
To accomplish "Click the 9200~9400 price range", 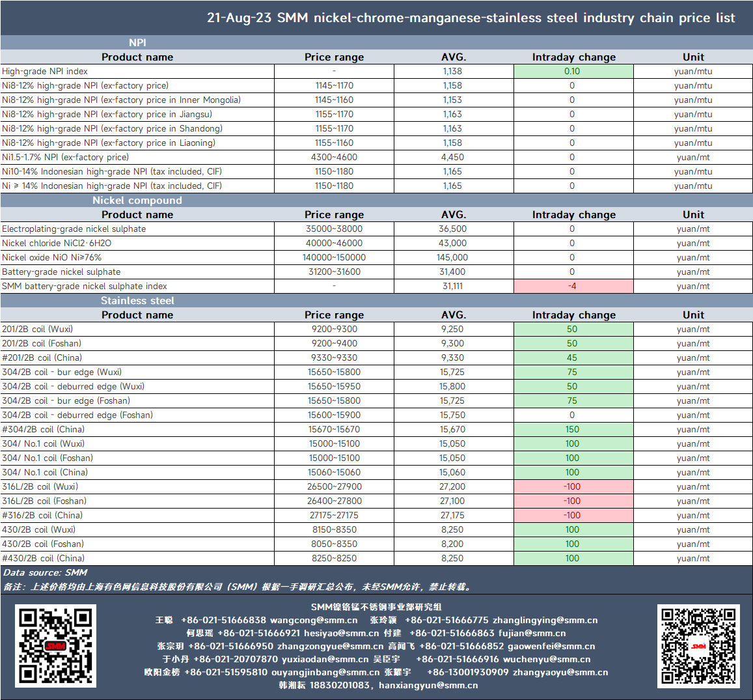I will [x=335, y=344].
